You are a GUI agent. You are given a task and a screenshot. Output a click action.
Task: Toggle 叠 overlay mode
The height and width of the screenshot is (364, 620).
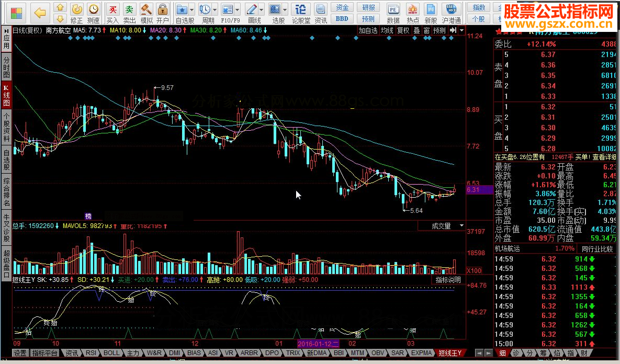click(x=416, y=30)
